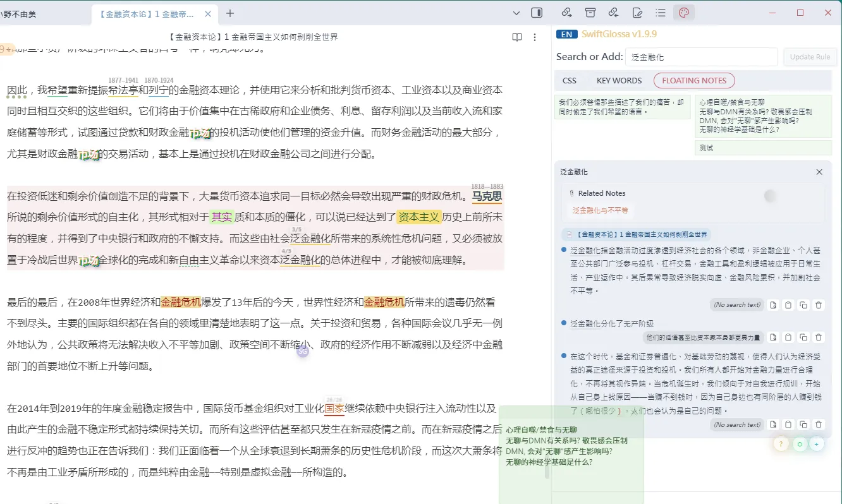Toggle the right sidebar panel icon
Viewport: 842px width, 504px height.
[537, 13]
